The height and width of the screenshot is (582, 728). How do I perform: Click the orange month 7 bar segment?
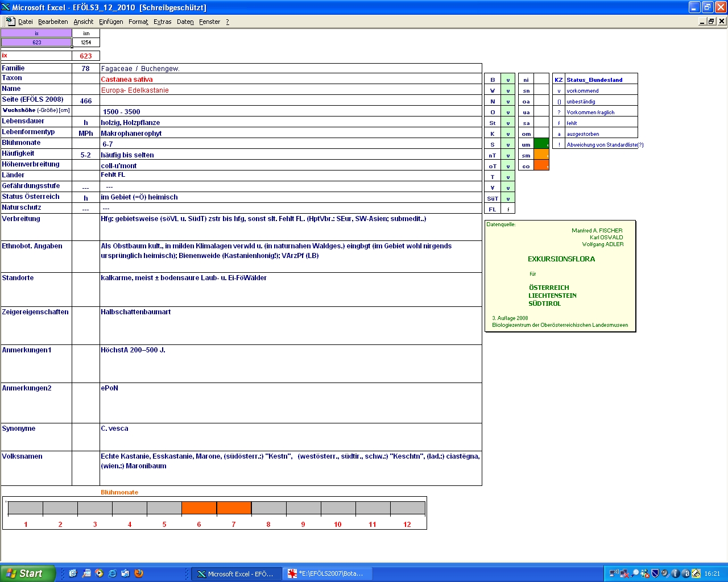tap(234, 508)
